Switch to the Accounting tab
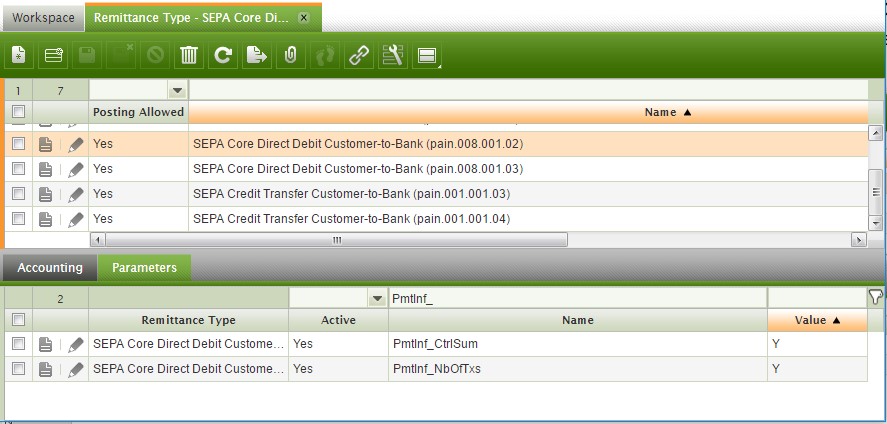 50,268
